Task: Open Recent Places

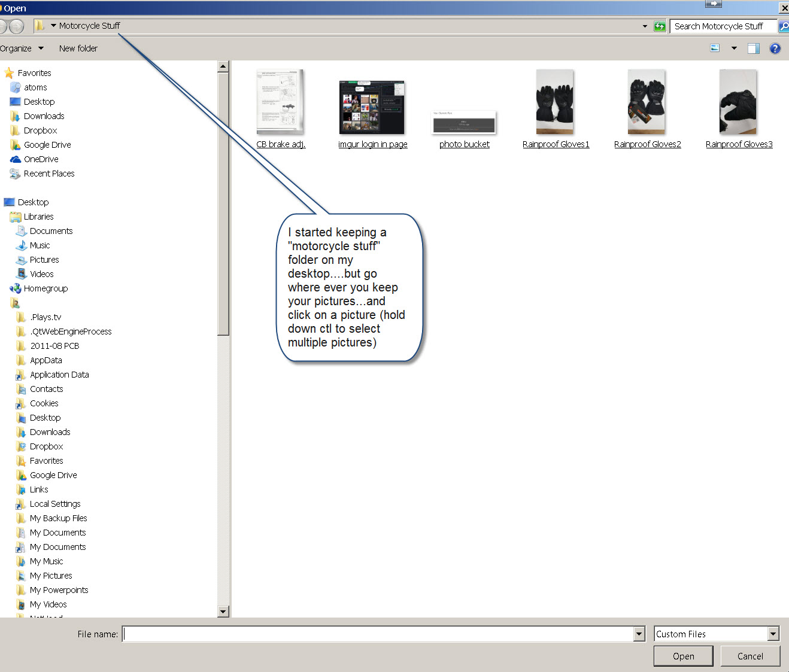Action: pyautogui.click(x=49, y=174)
